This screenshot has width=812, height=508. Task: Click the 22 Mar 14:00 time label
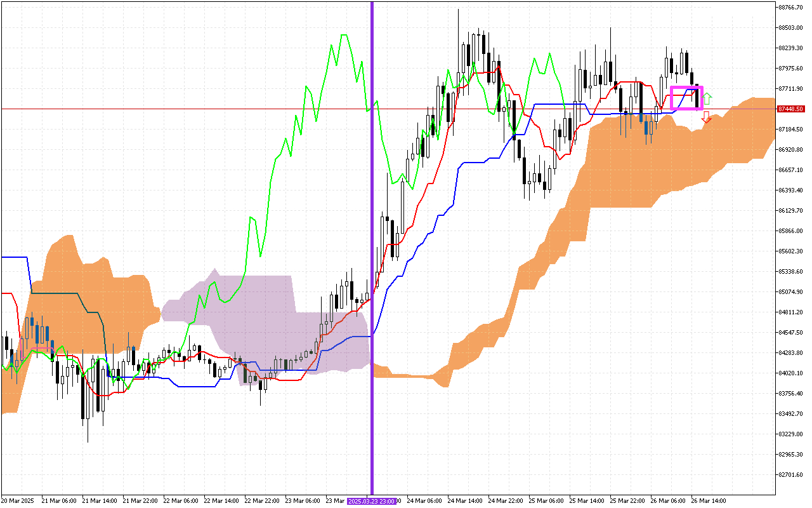pos(221,501)
